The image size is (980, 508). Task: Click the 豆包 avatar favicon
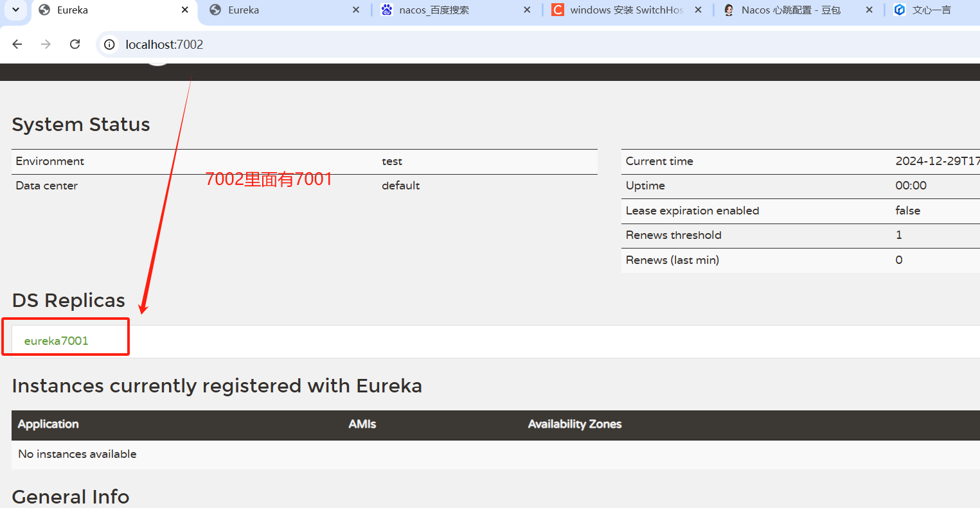[729, 10]
